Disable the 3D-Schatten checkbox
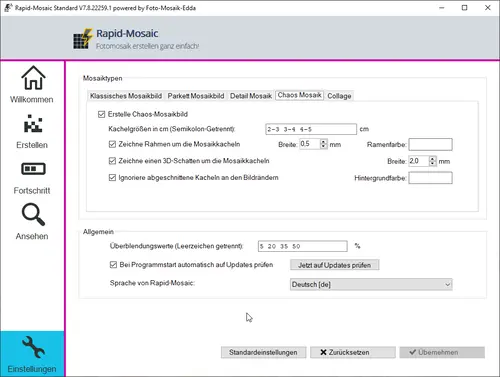Screen dimensions: 500x377 tap(112, 161)
